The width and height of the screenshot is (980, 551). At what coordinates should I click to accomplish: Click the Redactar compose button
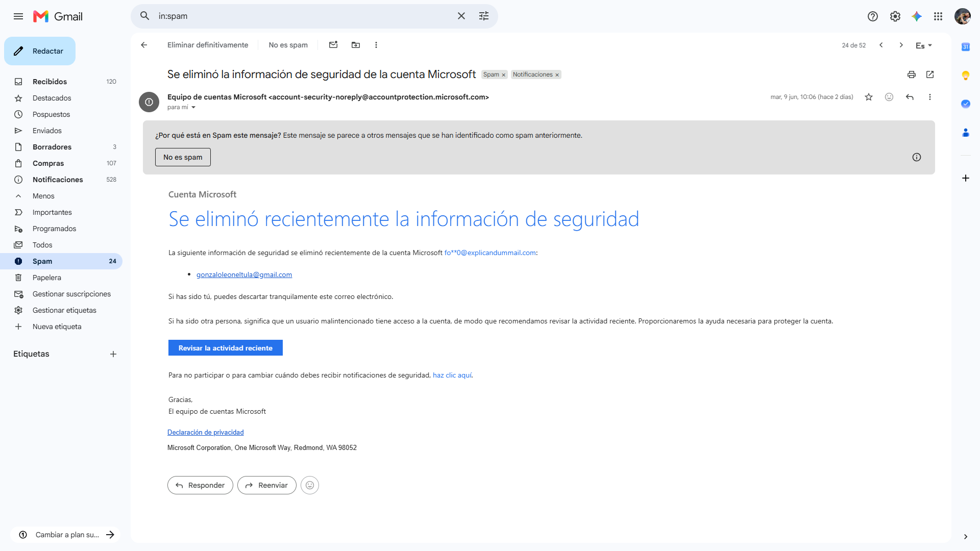tap(40, 51)
